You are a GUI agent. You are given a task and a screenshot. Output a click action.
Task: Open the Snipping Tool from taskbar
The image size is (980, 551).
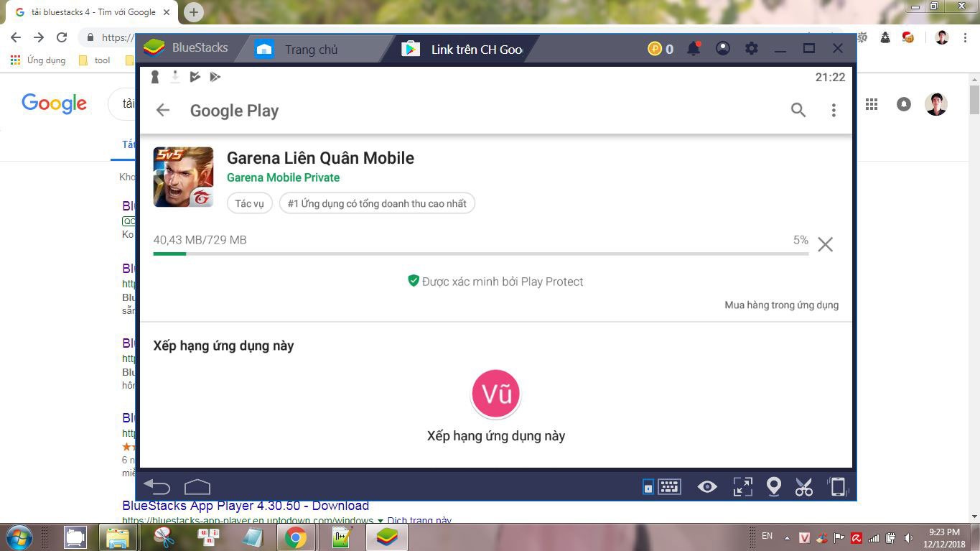click(164, 537)
